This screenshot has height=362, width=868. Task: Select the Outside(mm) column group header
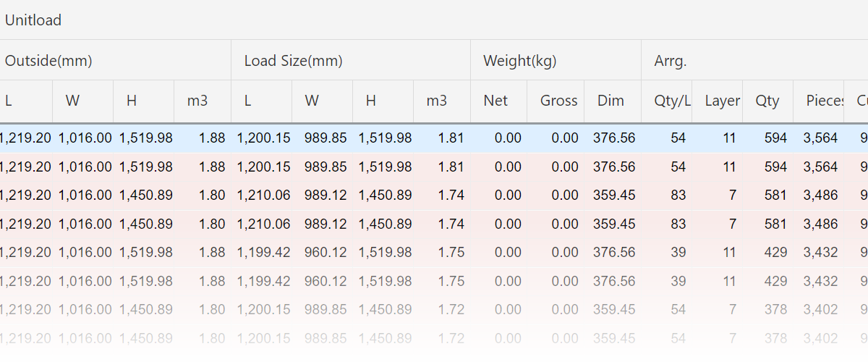coord(48,61)
